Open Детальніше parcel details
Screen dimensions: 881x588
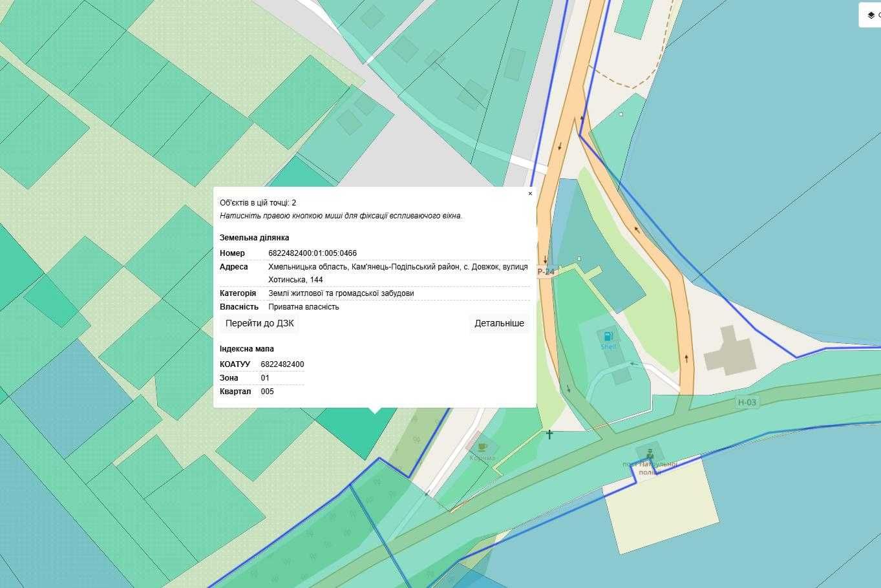(500, 323)
